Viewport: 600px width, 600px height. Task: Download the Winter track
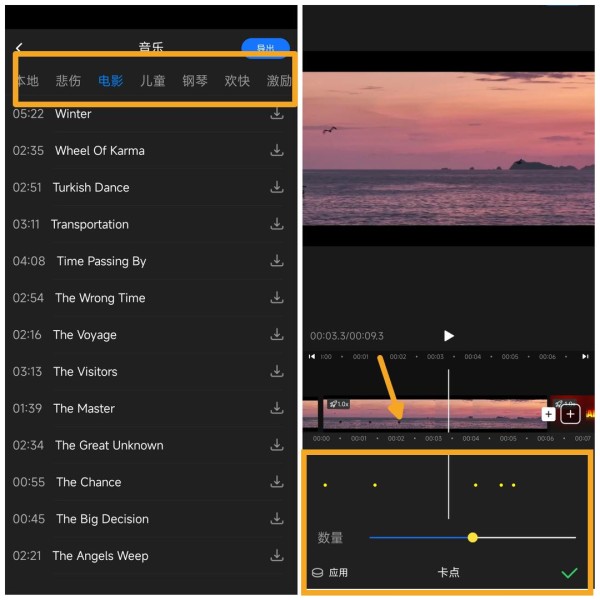277,114
